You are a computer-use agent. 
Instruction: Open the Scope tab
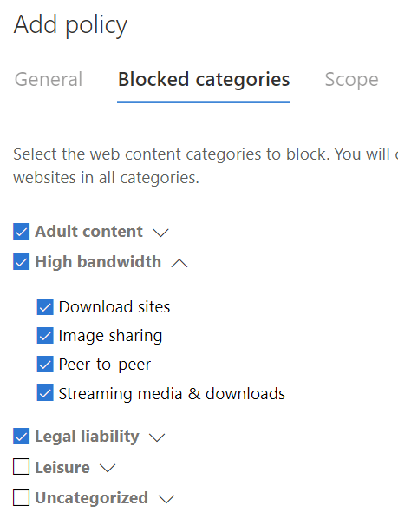351,80
